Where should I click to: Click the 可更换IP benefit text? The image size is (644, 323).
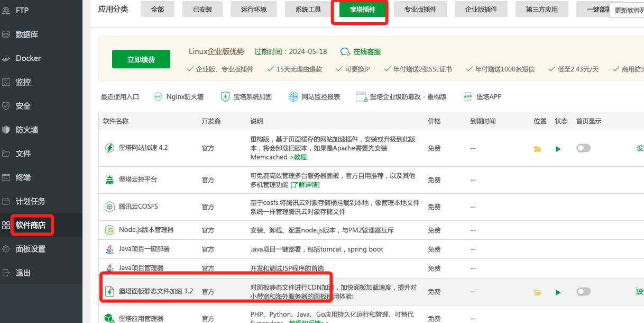[357, 69]
